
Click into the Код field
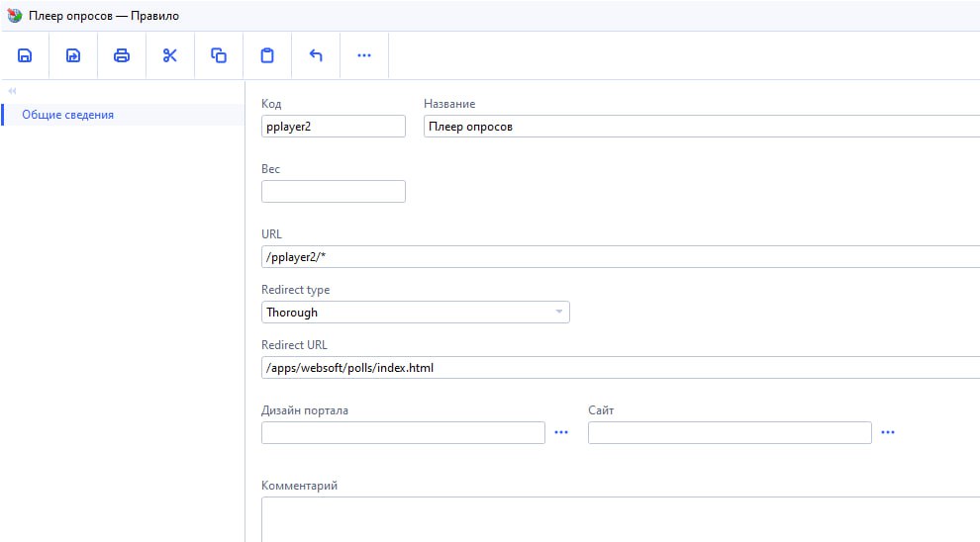click(x=334, y=127)
